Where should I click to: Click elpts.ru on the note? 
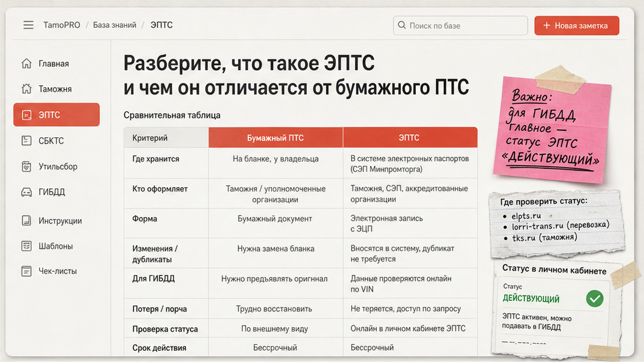point(526,216)
